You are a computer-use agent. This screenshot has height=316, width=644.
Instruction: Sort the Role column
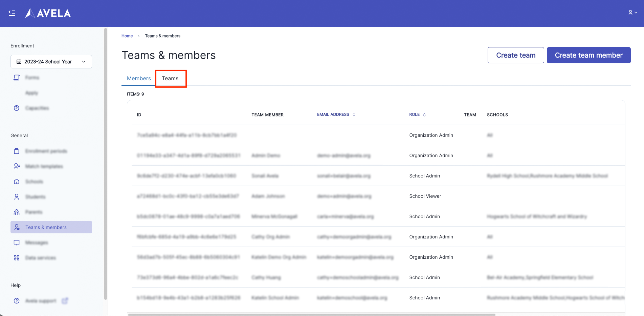click(x=425, y=114)
